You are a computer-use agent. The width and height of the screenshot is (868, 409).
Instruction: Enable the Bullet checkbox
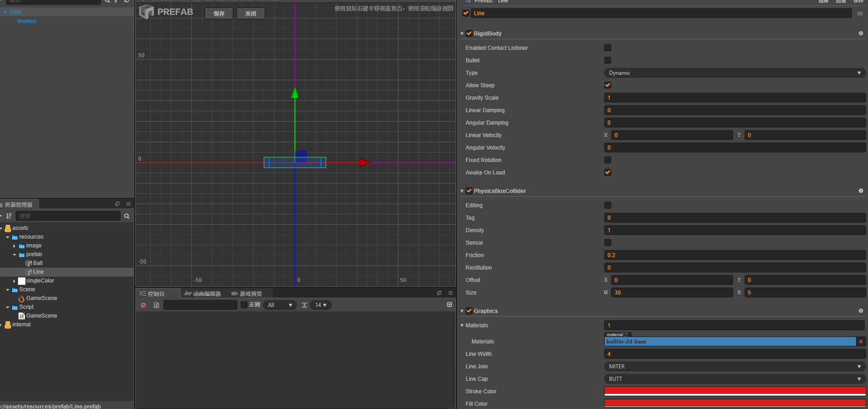pyautogui.click(x=607, y=60)
